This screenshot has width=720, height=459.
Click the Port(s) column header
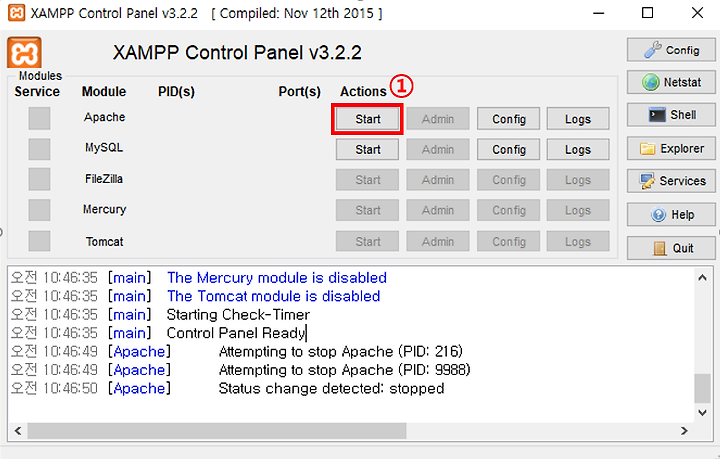tap(299, 91)
